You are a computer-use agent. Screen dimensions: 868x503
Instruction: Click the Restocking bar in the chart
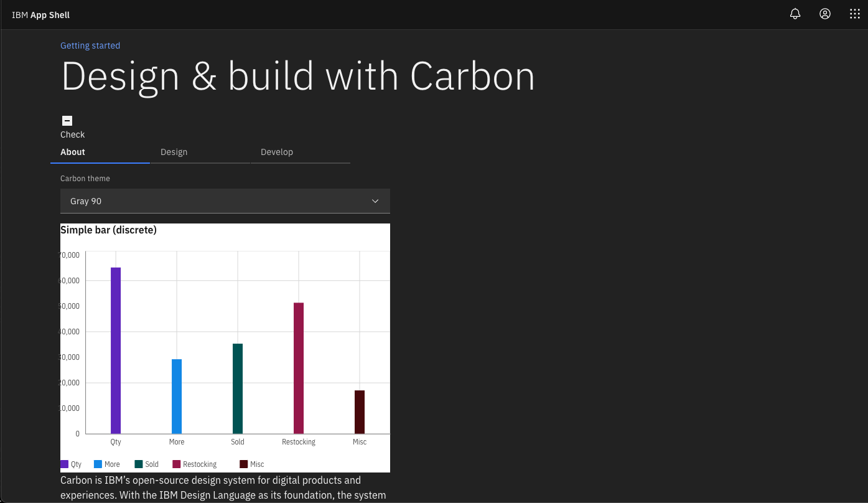click(x=298, y=367)
